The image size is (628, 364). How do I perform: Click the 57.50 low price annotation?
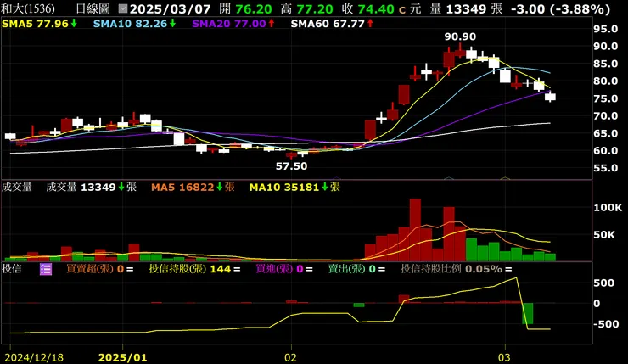(292, 165)
